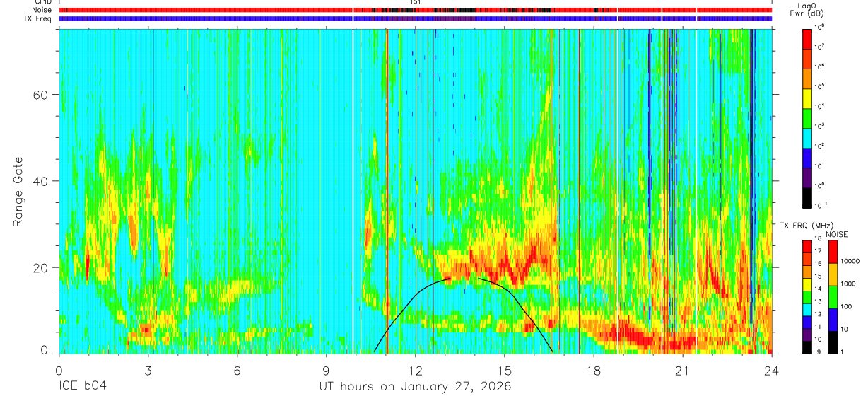Screen dimensions: 868x401
Task: Click the yellow segment of the Lag0 Pwr color bar
Action: pos(807,98)
